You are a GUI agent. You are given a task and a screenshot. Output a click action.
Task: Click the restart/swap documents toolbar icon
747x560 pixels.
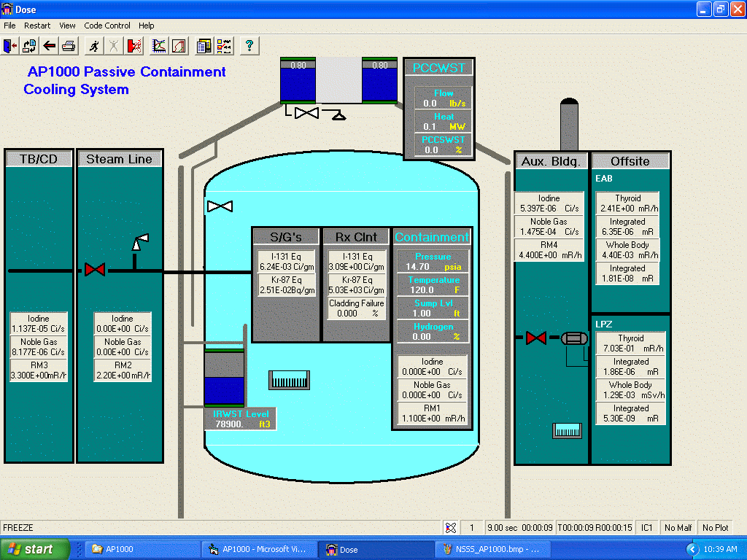[x=29, y=46]
